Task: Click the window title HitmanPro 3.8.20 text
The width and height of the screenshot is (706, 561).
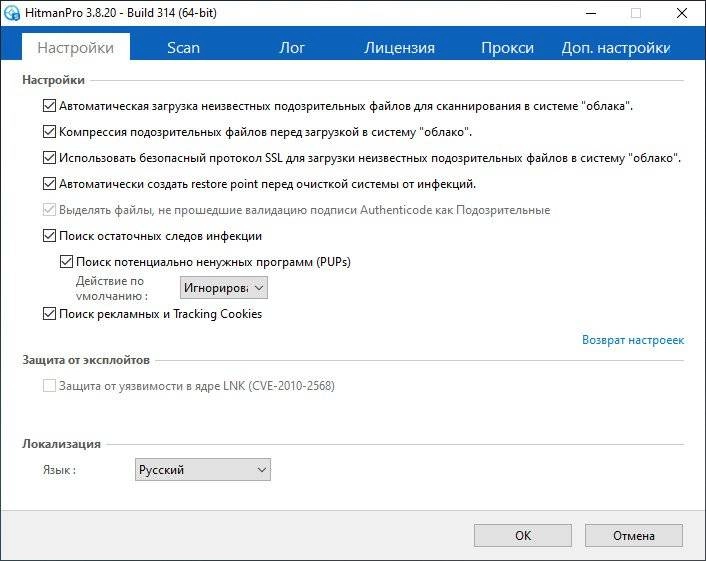Action: [x=121, y=13]
